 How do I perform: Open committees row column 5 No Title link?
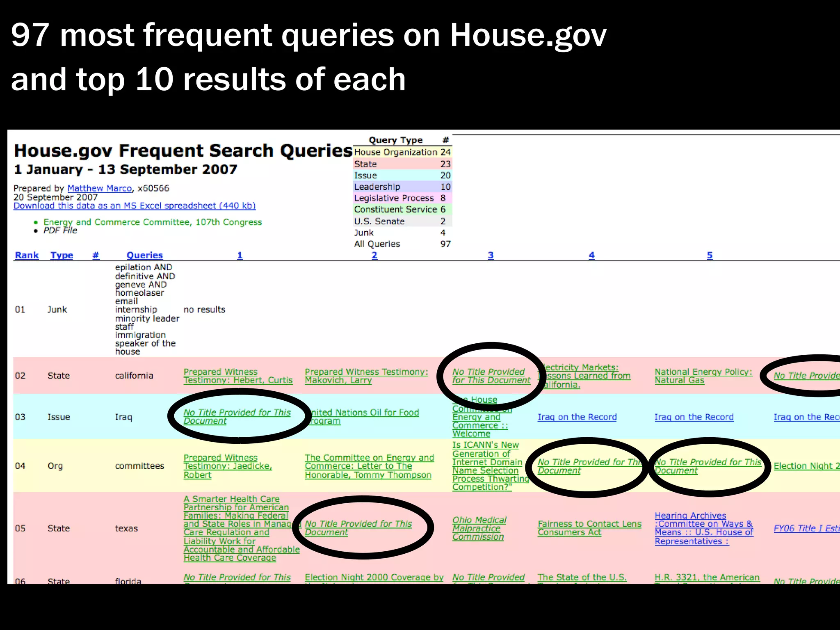[708, 466]
